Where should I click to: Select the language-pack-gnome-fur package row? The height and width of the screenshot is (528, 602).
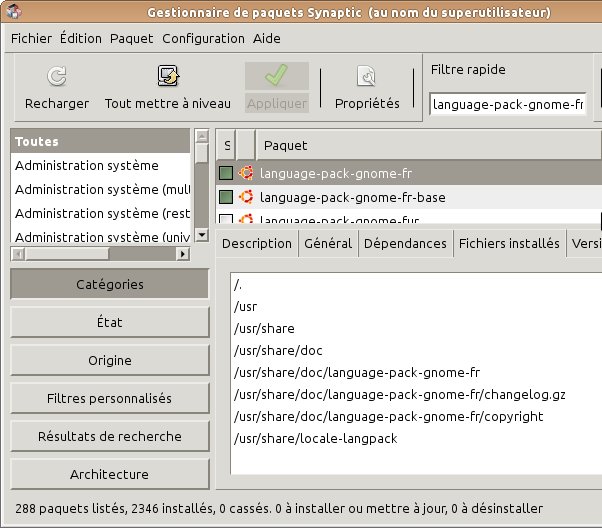tap(409, 218)
